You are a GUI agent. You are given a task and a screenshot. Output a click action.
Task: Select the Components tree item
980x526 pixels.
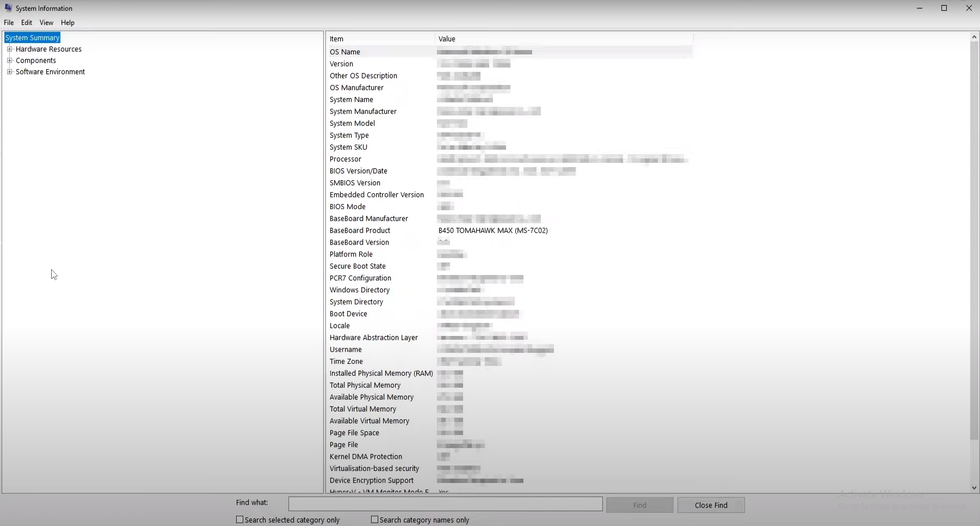tap(36, 60)
